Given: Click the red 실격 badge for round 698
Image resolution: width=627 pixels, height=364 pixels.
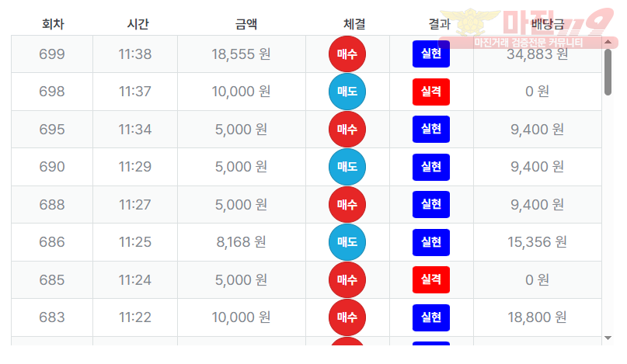Looking at the screenshot, I should [431, 92].
